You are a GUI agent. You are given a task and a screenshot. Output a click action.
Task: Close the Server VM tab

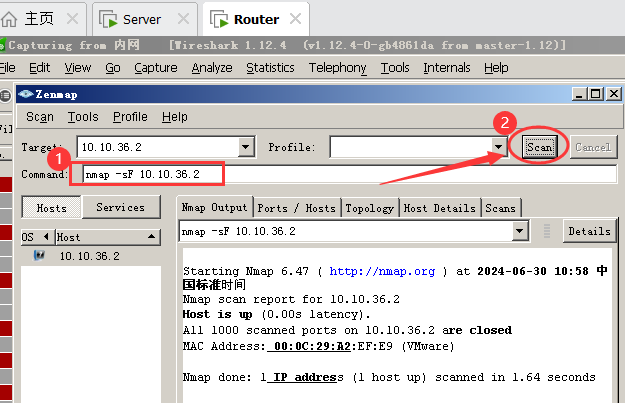[183, 18]
